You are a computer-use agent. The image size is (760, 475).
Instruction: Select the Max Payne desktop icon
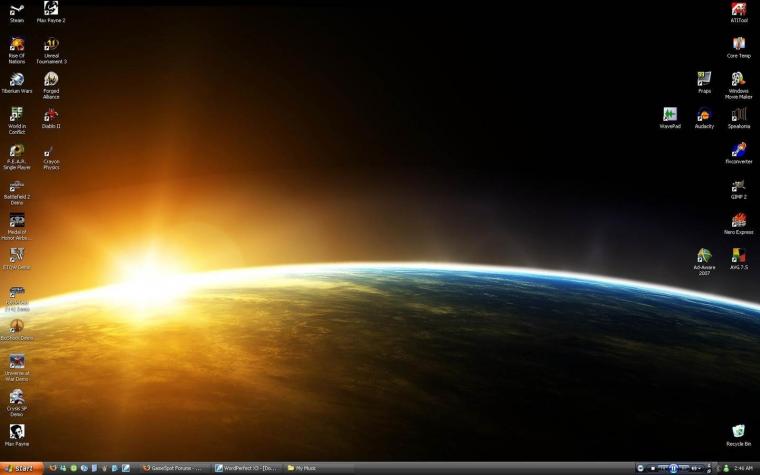coord(16,435)
